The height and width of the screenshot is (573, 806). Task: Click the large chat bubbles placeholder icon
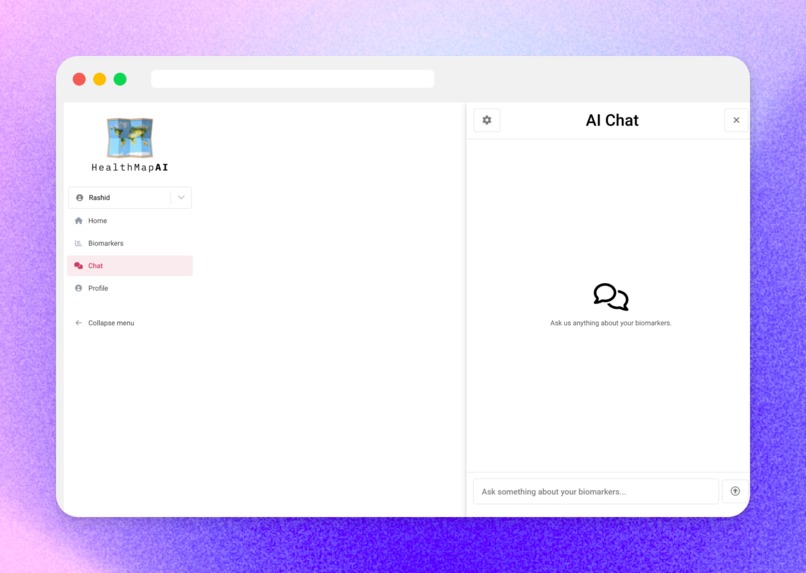tap(611, 297)
